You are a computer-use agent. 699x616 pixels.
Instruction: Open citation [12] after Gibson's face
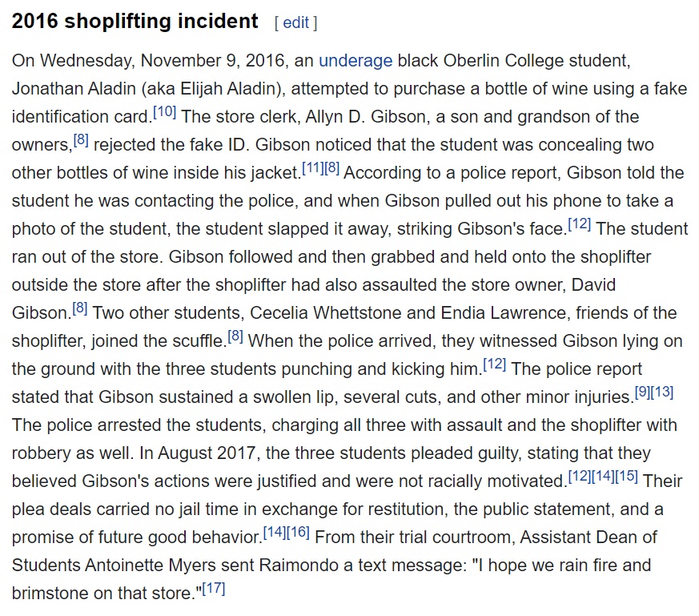click(580, 223)
